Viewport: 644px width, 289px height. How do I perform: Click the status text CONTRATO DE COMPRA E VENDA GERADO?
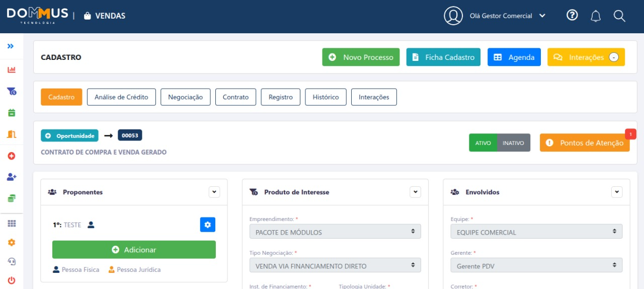[104, 152]
